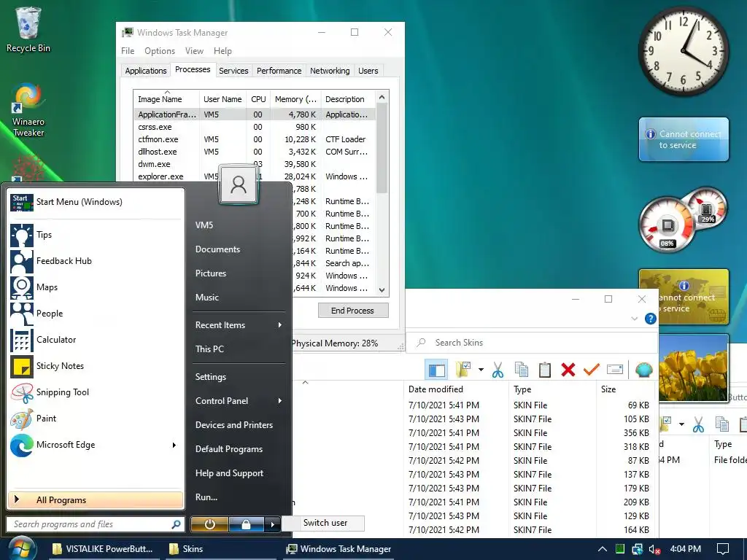
Task: Switch to the Performance tab
Action: [279, 71]
